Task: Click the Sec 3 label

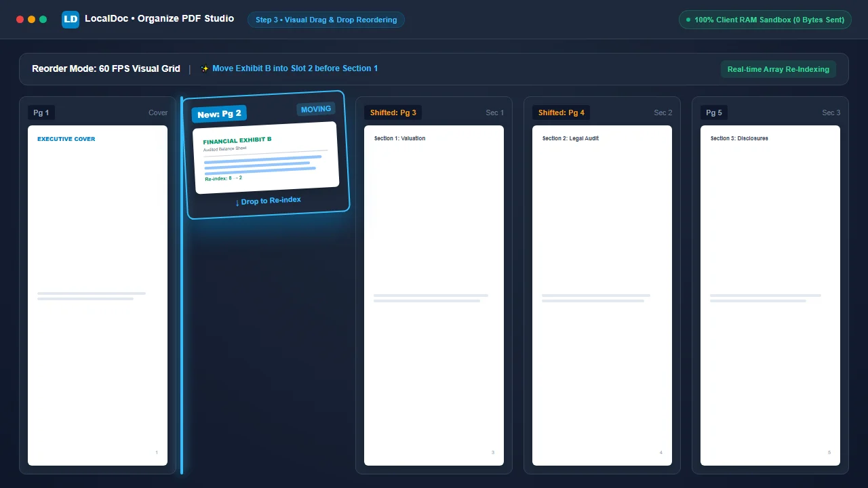Action: pyautogui.click(x=831, y=113)
